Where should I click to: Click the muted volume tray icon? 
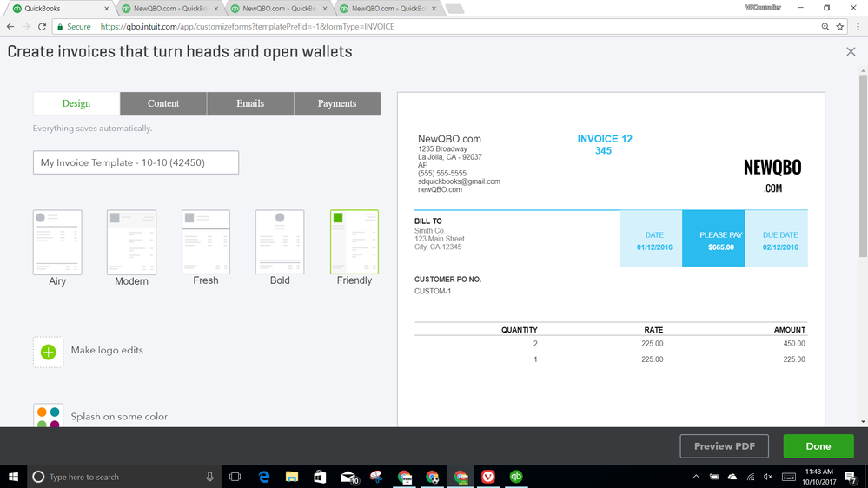tap(768, 477)
